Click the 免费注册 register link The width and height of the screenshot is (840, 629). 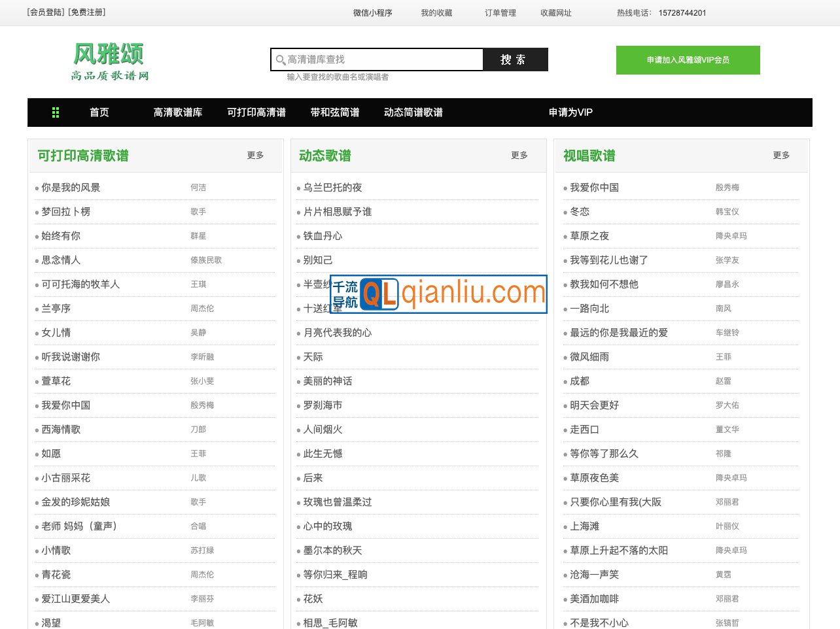(x=87, y=12)
